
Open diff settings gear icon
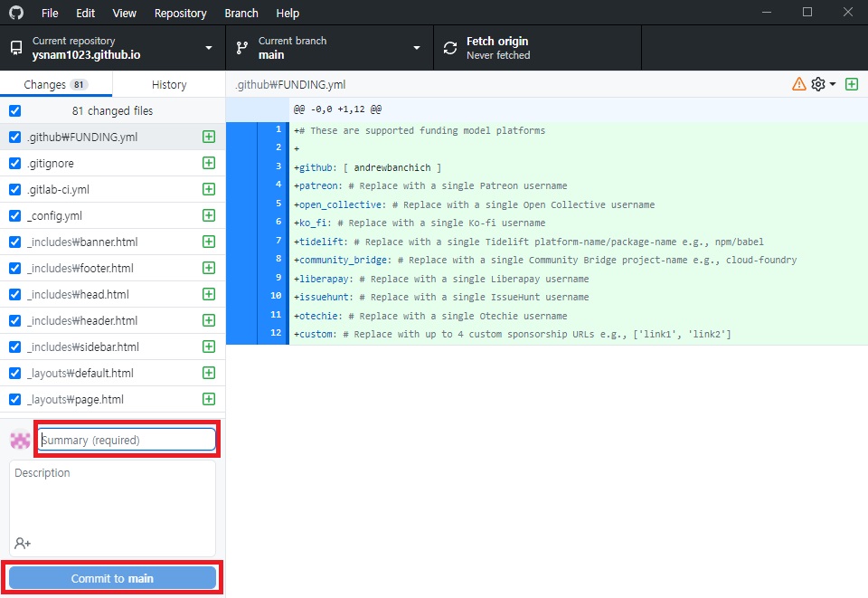[818, 84]
